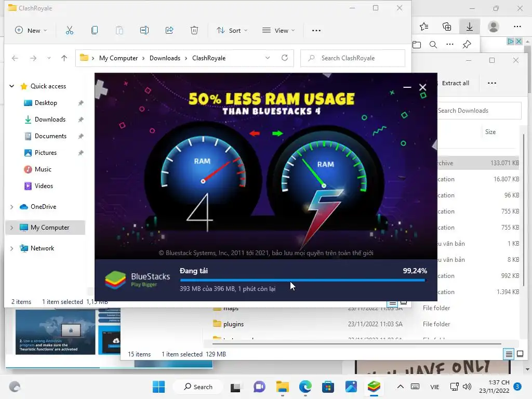Click the Size column header
The width and height of the screenshot is (532, 399).
(x=490, y=132)
